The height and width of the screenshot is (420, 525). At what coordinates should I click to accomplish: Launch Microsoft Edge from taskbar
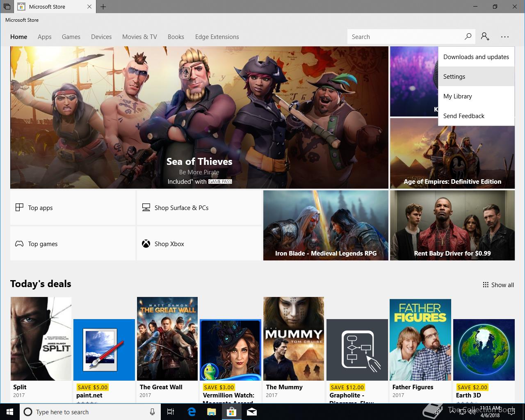(x=192, y=412)
